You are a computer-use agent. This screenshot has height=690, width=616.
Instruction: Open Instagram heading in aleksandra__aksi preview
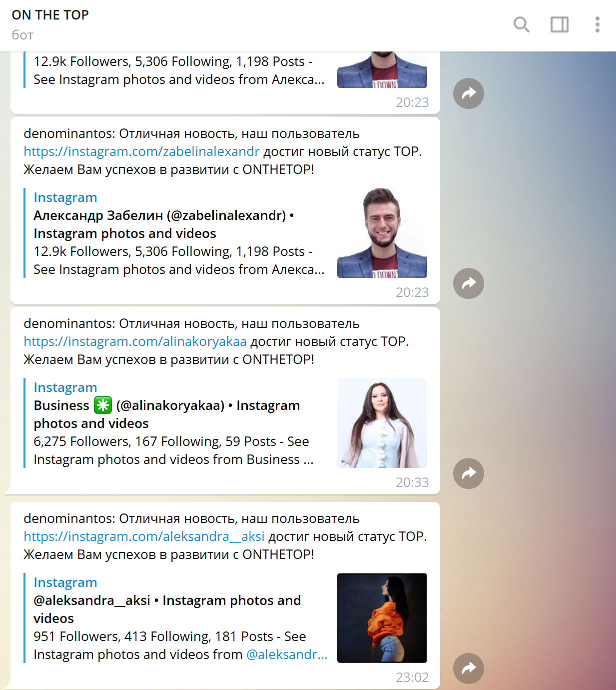(65, 582)
